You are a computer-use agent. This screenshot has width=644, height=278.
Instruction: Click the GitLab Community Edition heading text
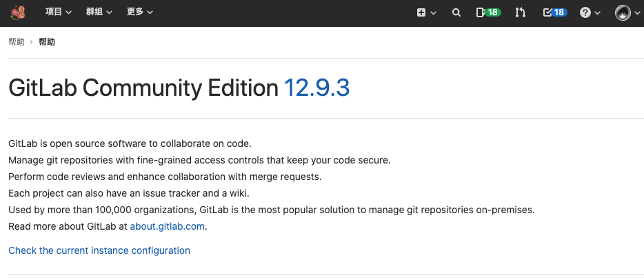(x=143, y=88)
